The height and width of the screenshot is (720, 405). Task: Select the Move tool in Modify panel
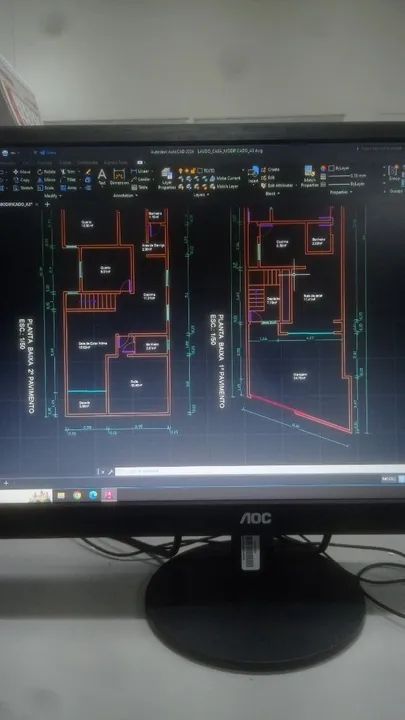(x=22, y=172)
